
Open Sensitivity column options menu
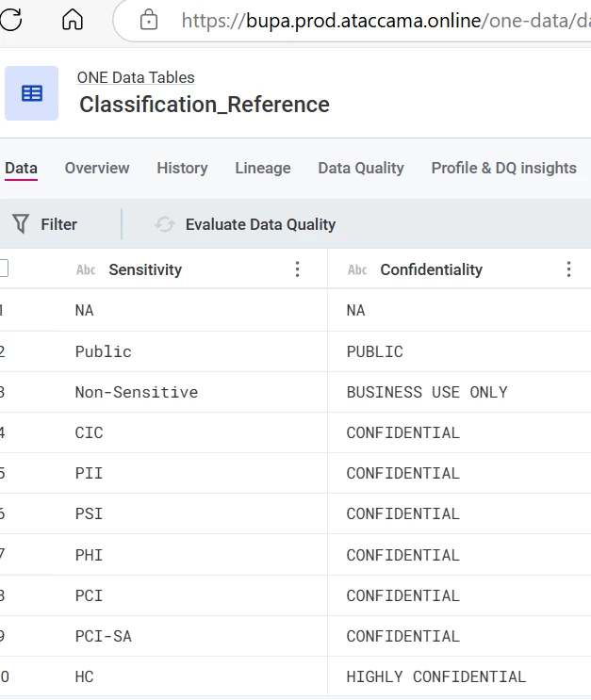click(298, 269)
